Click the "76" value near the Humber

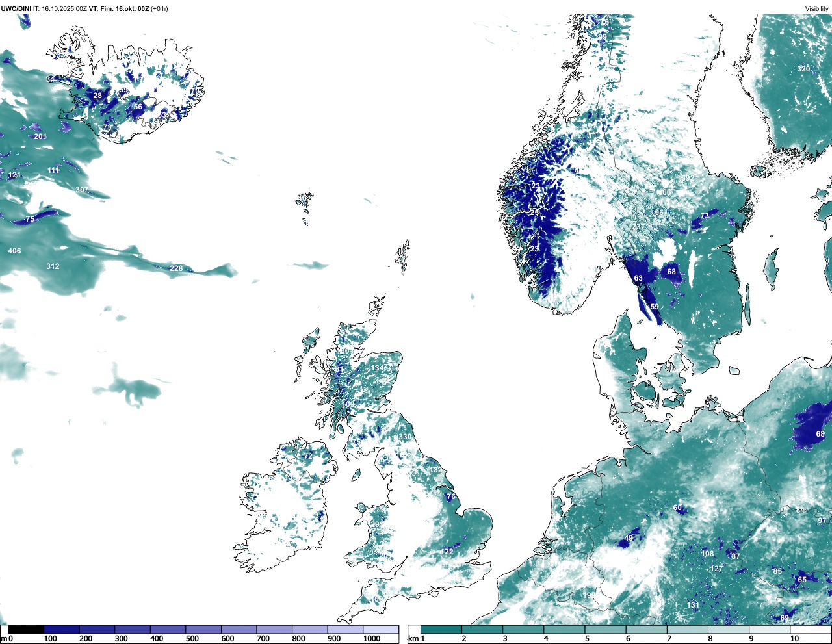coord(452,497)
